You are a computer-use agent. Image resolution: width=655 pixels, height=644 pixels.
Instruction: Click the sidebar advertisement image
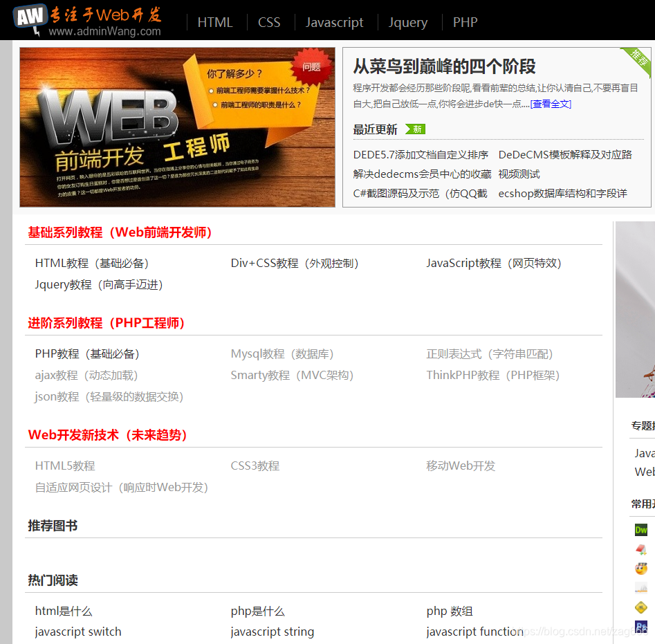click(635, 309)
